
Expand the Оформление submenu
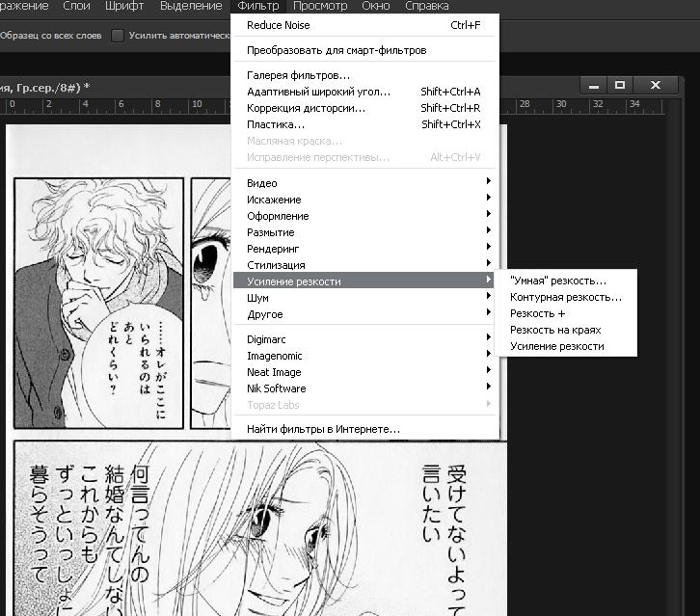[363, 216]
